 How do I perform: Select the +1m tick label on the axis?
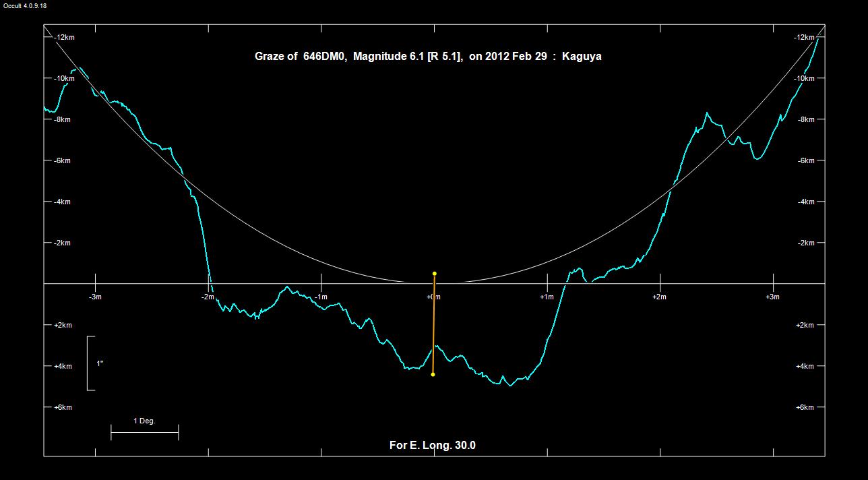[x=547, y=297]
